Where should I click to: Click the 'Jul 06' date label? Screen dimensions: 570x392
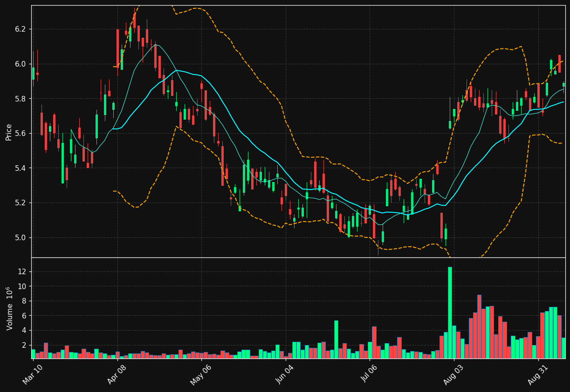click(x=369, y=374)
